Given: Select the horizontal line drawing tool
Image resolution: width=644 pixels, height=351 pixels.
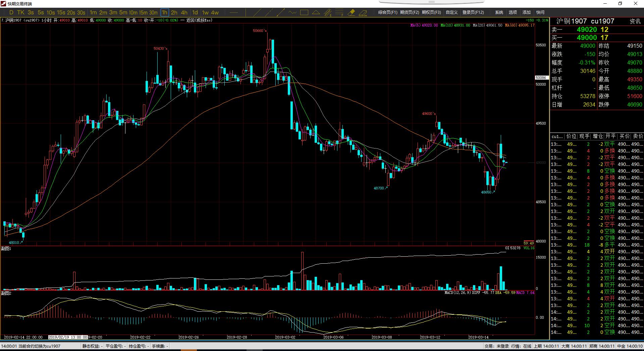Looking at the screenshot, I should (234, 12).
